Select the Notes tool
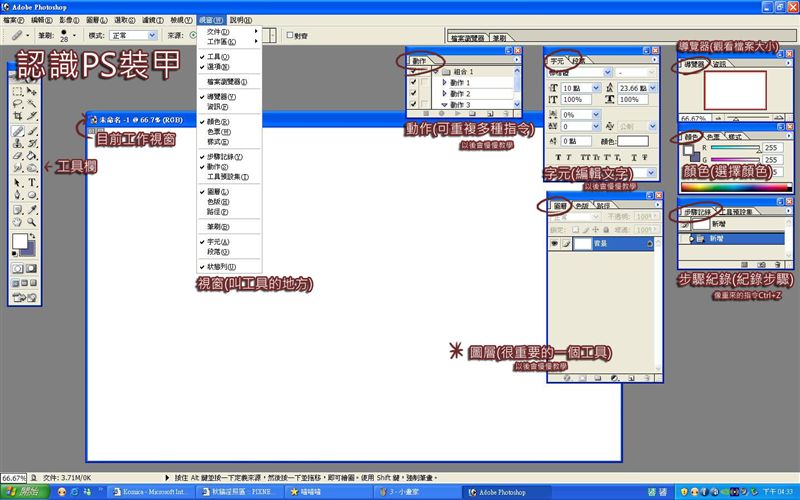This screenshot has width=800, height=500. (x=18, y=210)
